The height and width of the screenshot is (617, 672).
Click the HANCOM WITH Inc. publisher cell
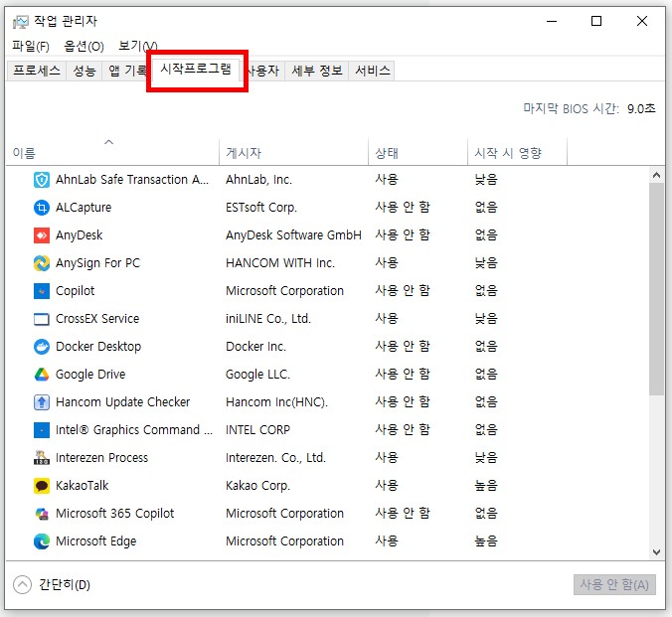(x=280, y=263)
